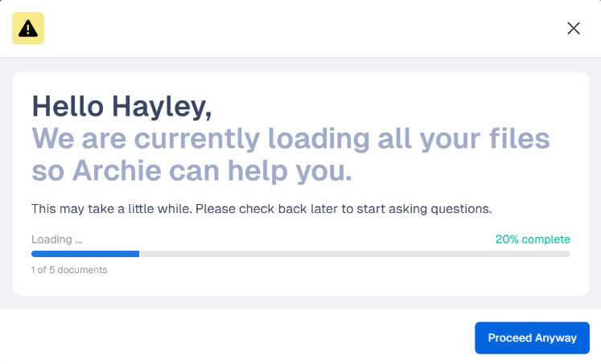Click the "20% complete" status text
The height and width of the screenshot is (364, 601).
coord(533,239)
